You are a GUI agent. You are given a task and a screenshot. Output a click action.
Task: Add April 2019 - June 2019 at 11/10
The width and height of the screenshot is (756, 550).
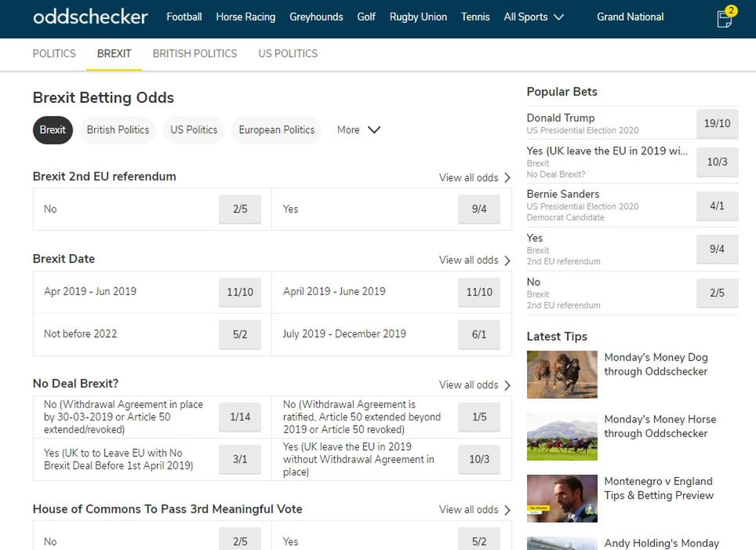478,292
